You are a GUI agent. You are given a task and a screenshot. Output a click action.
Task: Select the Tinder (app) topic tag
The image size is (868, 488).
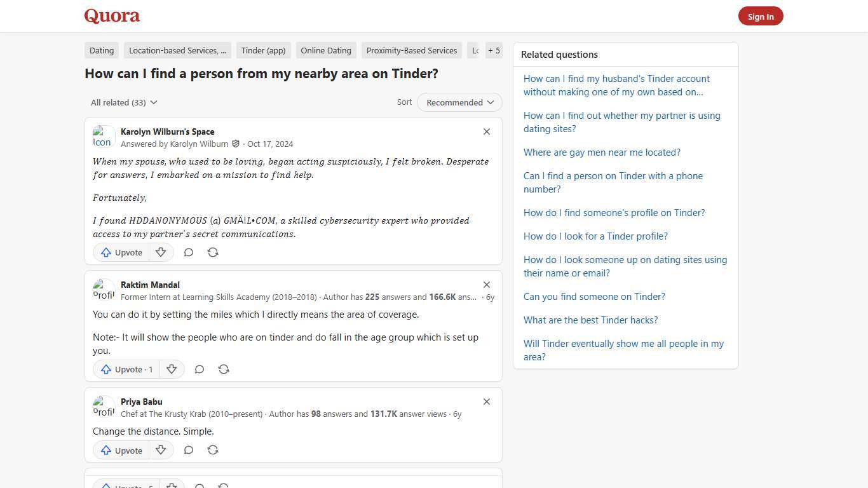point(263,50)
